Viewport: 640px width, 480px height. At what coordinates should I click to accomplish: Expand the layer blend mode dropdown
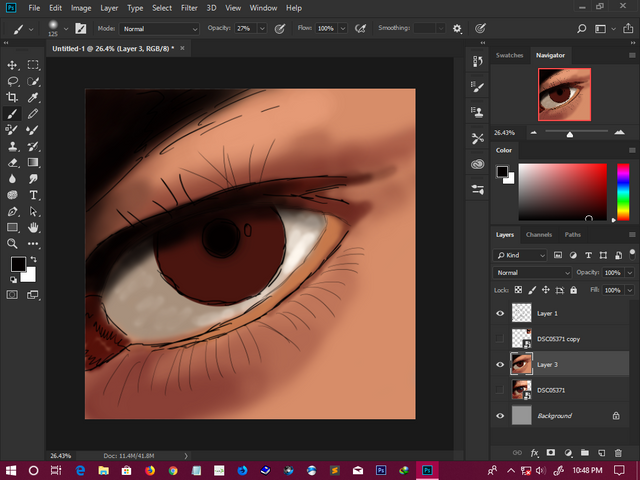pyautogui.click(x=533, y=272)
